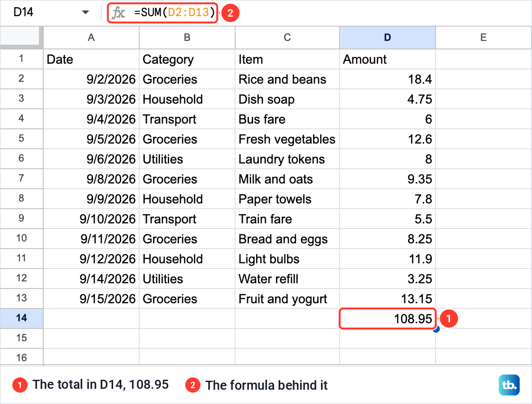Click Groceries in row 2
Viewport: 532px width, 404px height.
click(187, 79)
